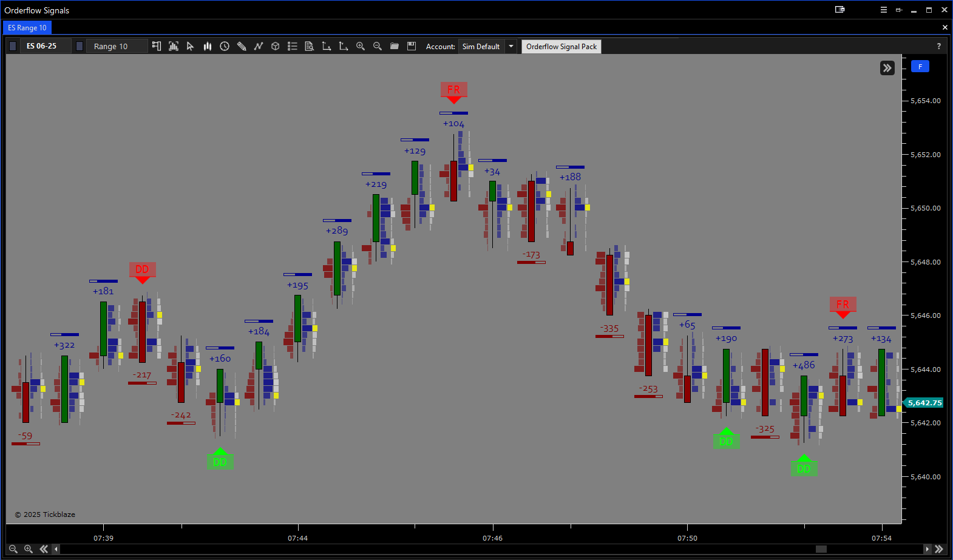Click the 3D cube strategies icon

276,46
